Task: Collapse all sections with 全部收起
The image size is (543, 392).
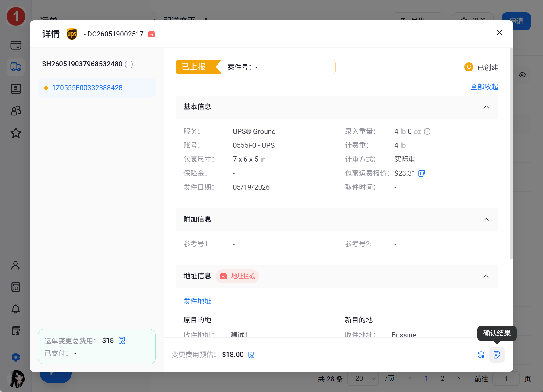Action: (484, 87)
